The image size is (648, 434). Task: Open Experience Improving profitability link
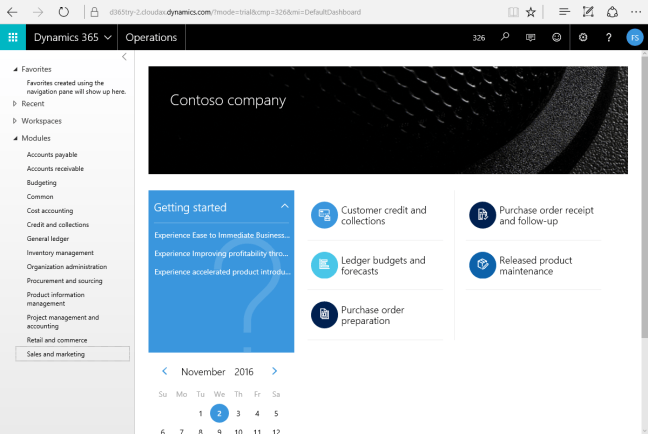(222, 253)
